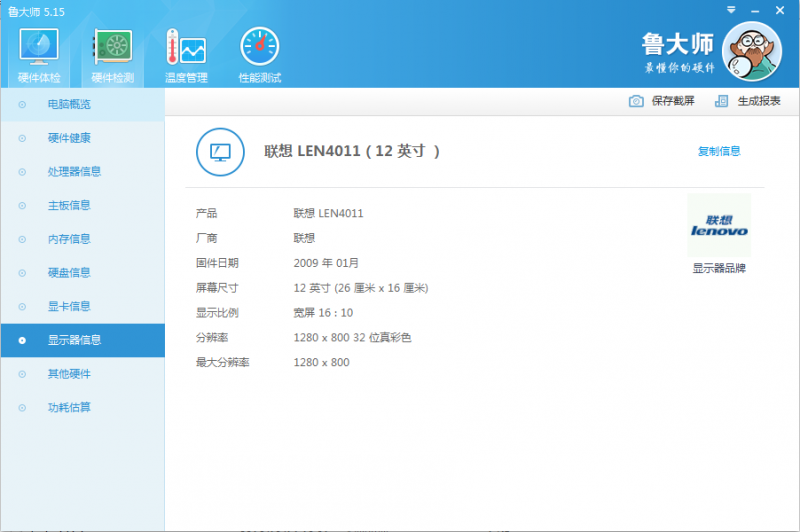Open the title bar dropdown menu arrow
The width and height of the screenshot is (800, 532).
pyautogui.click(x=731, y=10)
